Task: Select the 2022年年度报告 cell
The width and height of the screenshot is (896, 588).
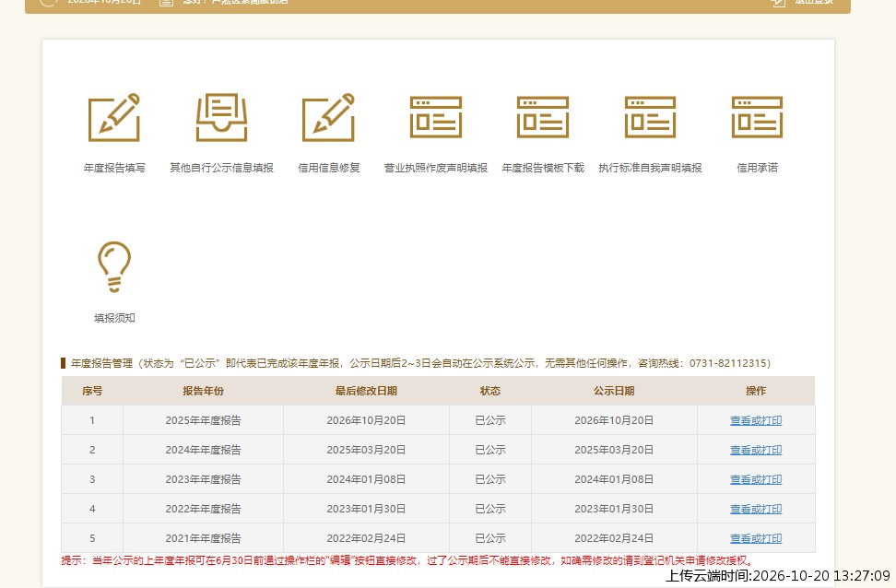Action: [203, 509]
